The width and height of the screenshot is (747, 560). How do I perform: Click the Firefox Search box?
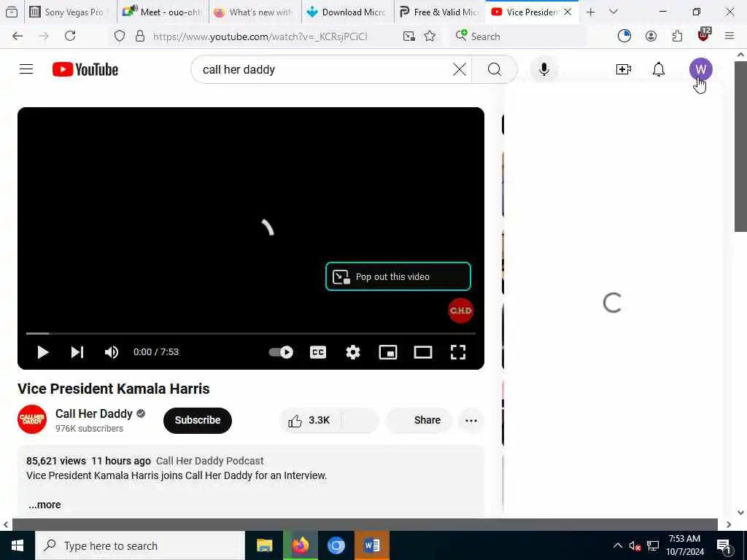[517, 36]
